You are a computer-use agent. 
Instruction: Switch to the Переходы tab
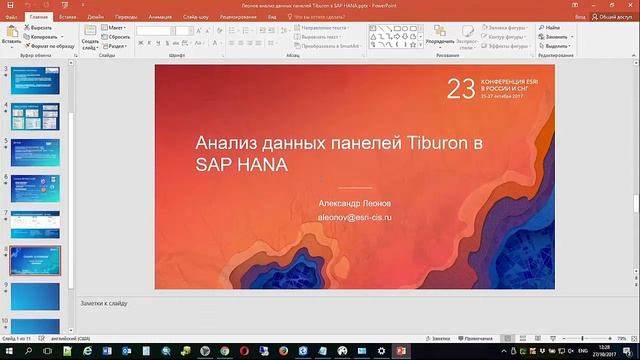tap(126, 17)
